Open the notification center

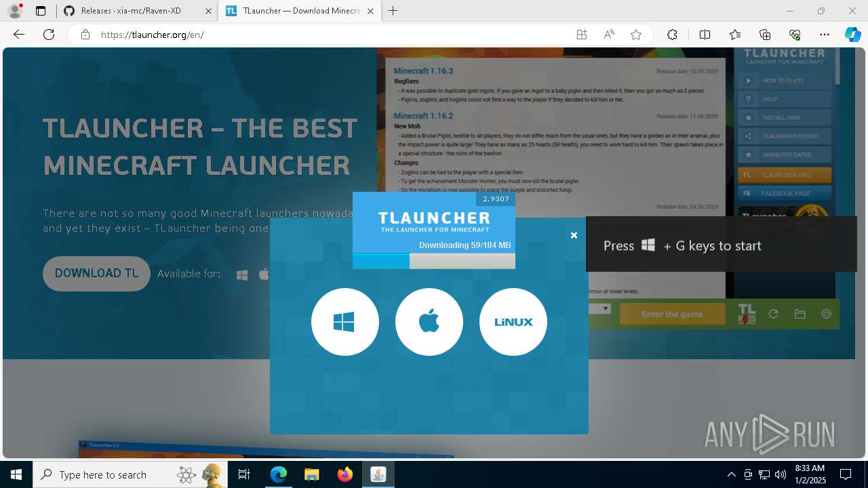(846, 474)
